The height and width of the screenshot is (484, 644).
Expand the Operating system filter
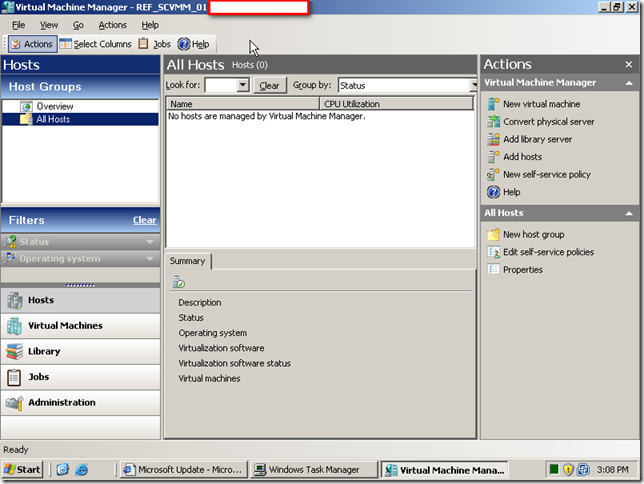(150, 258)
